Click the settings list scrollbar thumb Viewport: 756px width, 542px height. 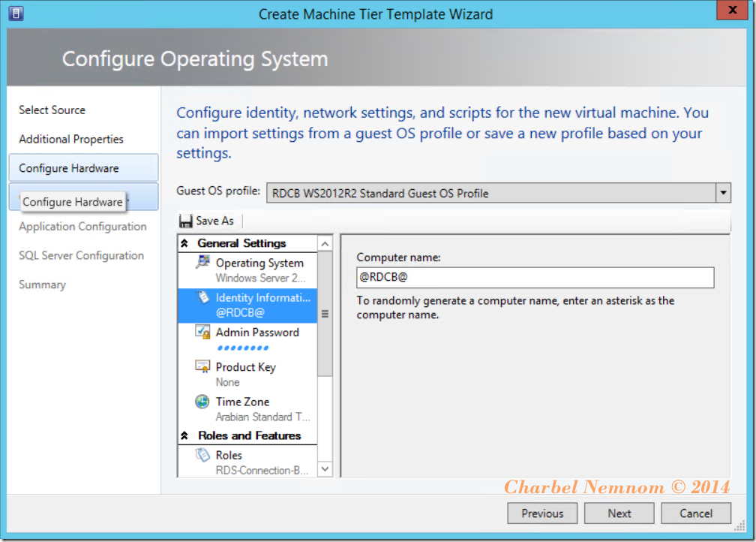point(325,314)
